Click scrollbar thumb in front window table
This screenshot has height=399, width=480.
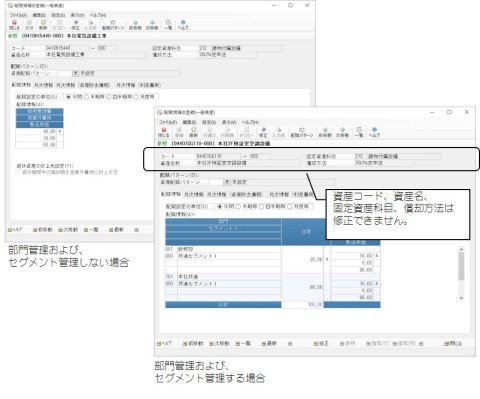pyautogui.click(x=461, y=266)
